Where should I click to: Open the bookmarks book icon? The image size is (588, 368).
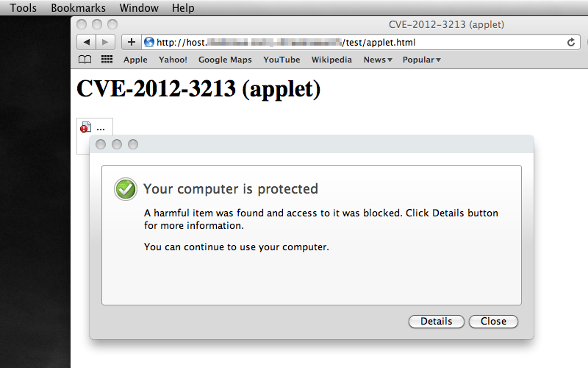(86, 60)
